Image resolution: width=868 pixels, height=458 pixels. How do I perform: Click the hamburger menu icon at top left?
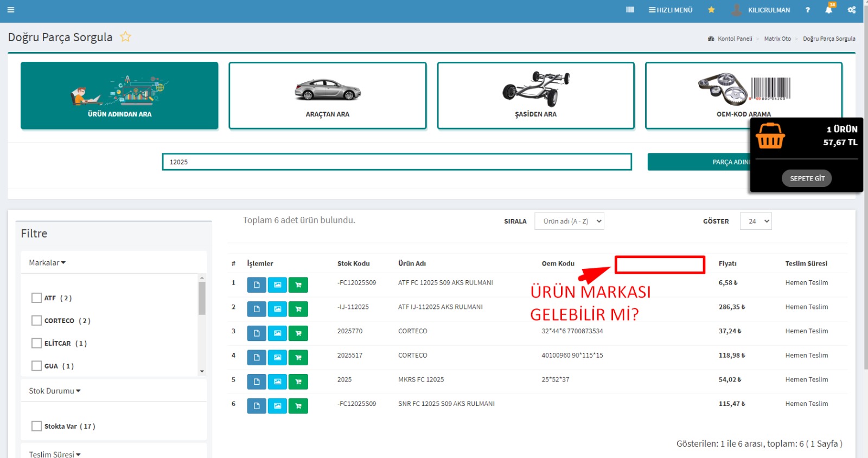[x=11, y=10]
